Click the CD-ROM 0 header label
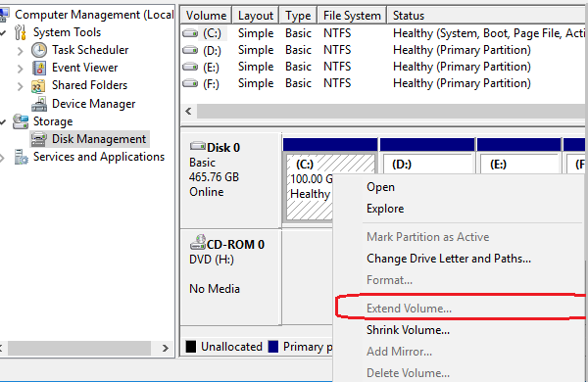Image resolution: width=588 pixels, height=382 pixels. point(235,245)
